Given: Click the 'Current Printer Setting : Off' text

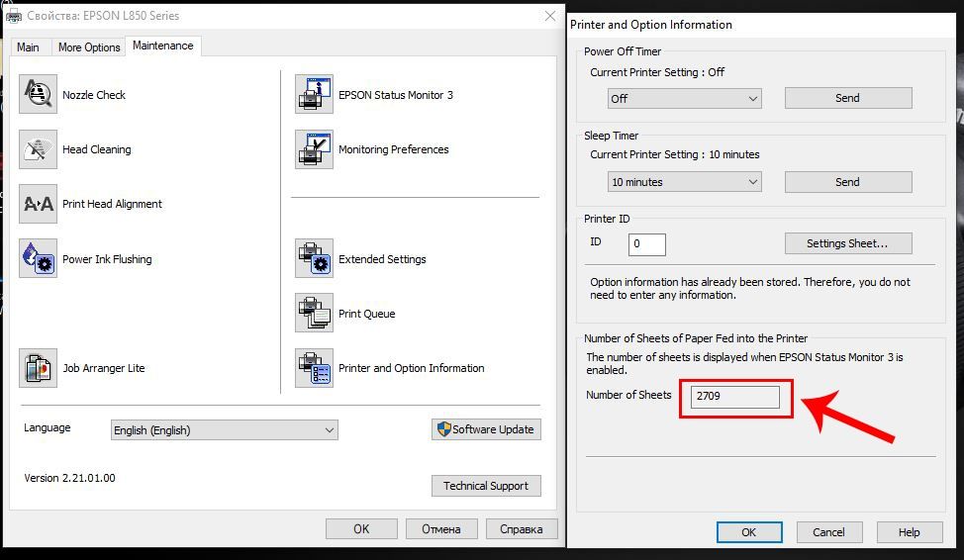Looking at the screenshot, I should (657, 72).
